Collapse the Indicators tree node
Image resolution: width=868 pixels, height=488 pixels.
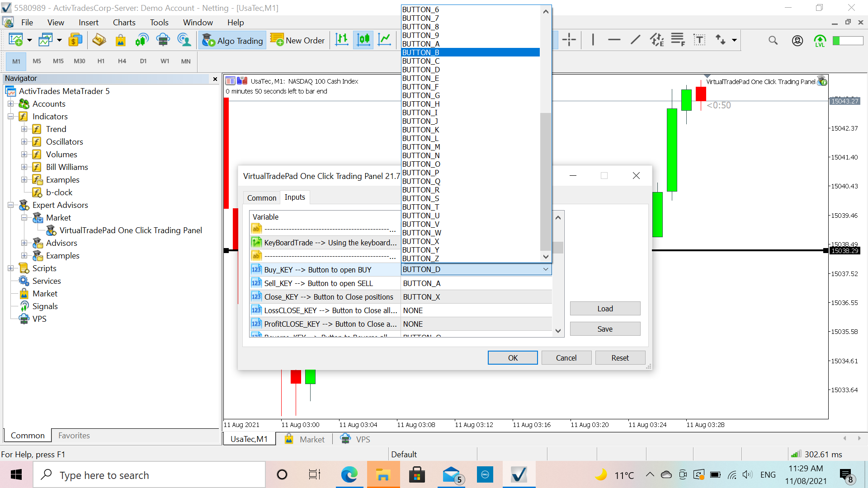click(x=11, y=117)
